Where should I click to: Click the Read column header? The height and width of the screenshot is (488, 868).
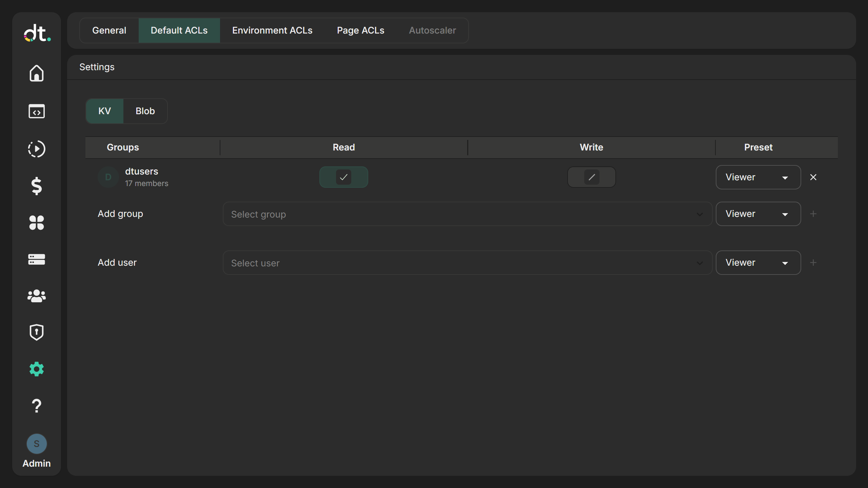[x=344, y=147]
